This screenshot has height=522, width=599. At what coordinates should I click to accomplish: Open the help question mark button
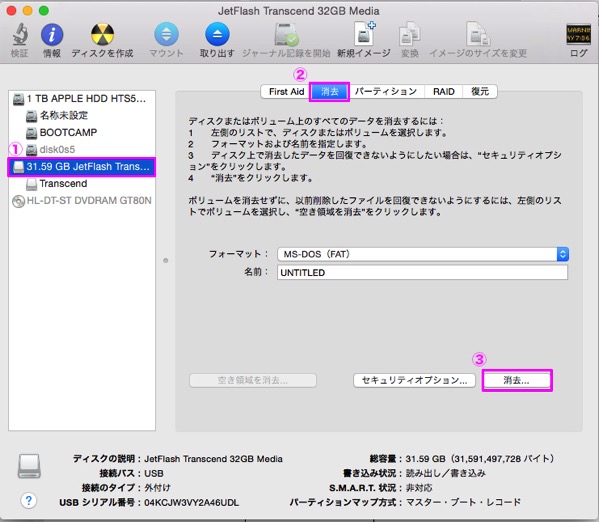pyautogui.click(x=29, y=500)
